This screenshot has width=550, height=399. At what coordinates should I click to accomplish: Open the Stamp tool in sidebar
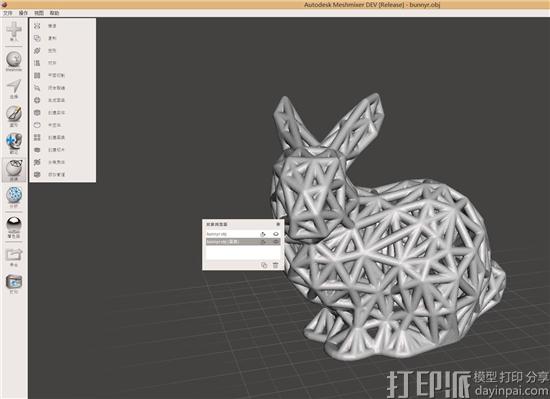[14, 143]
